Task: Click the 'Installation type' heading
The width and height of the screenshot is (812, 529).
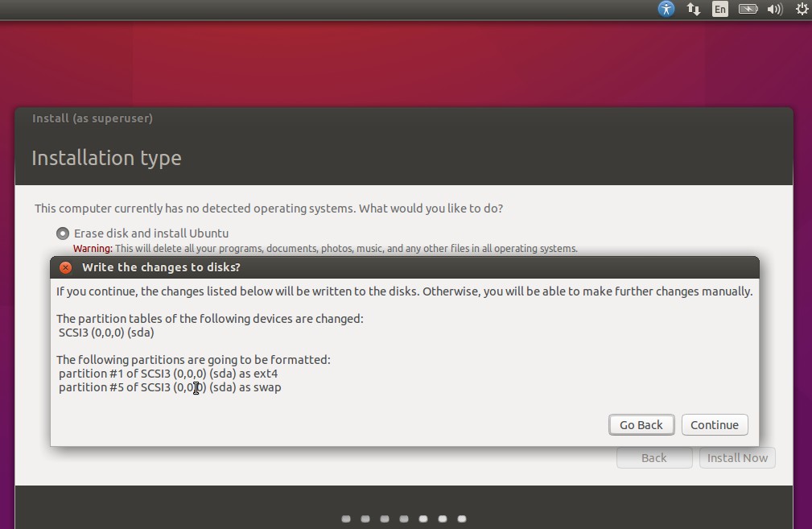Action: [107, 158]
